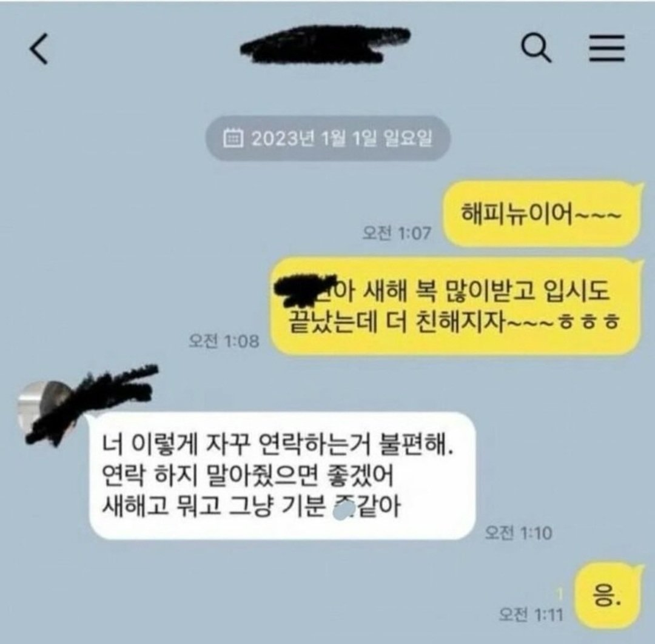655x644 pixels.
Task: Click the 오전 1:08 timestamp
Action: coord(223,341)
